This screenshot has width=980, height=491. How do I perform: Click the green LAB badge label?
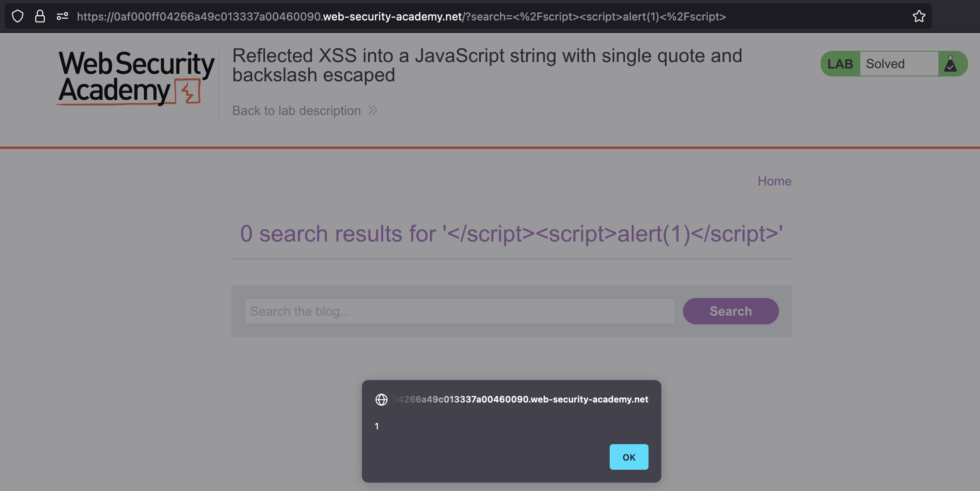click(x=840, y=64)
